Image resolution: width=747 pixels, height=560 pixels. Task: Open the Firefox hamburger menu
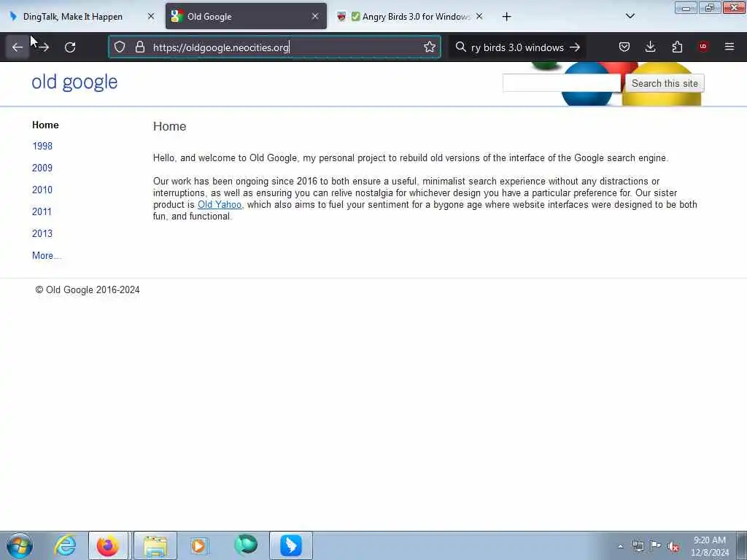(729, 47)
